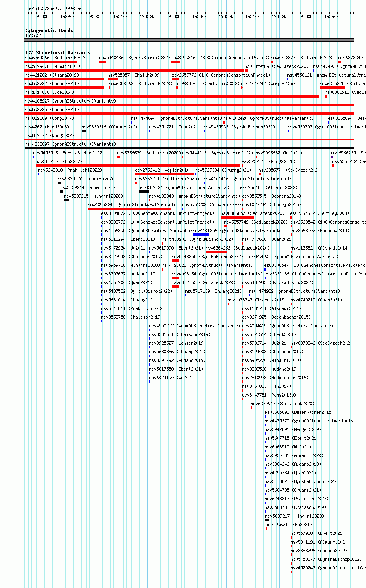
Task: Open esv3599816 (1000GenomesConsortiumPhase3) label
Action: (x=220, y=58)
